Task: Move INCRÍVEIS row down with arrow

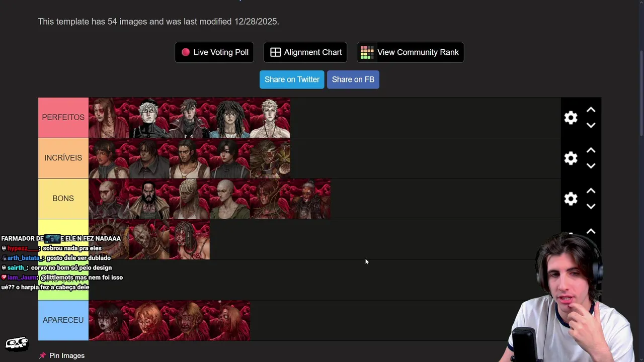Action: pyautogui.click(x=591, y=166)
